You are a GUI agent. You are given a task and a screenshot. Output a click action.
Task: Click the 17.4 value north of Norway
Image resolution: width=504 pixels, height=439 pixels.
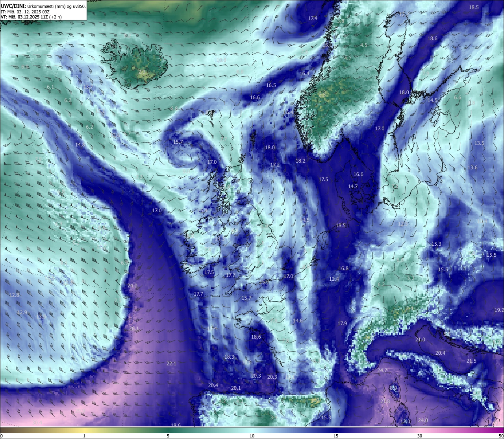(313, 18)
